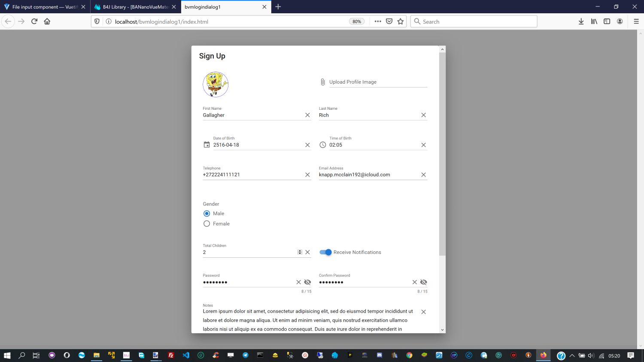Open FileZilla from the taskbar
This screenshot has height=362, width=644.
(171, 356)
